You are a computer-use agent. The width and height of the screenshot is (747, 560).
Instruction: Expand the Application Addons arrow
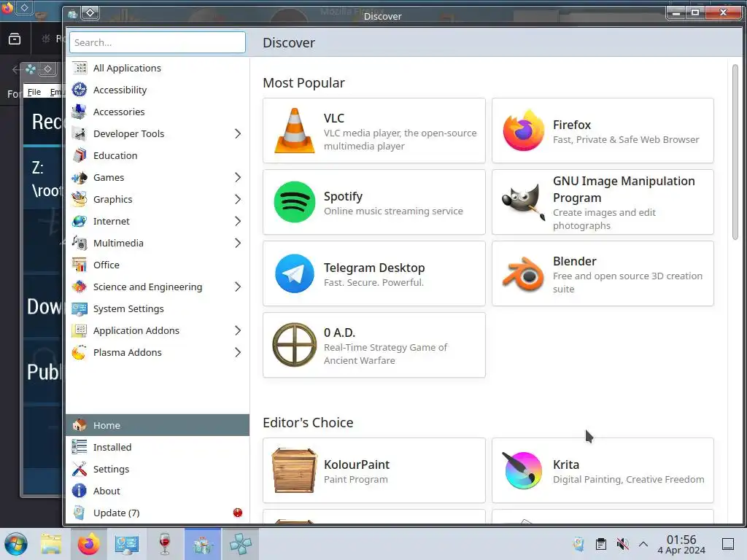238,331
